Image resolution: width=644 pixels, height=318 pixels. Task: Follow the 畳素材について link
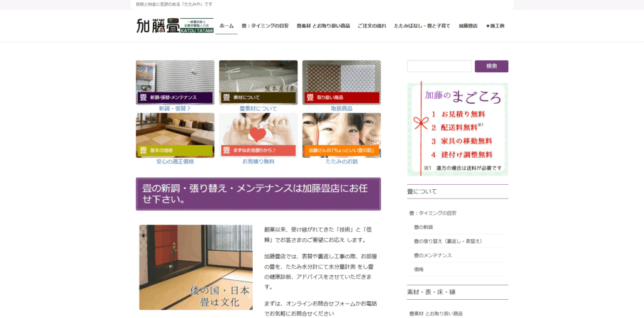tap(258, 109)
